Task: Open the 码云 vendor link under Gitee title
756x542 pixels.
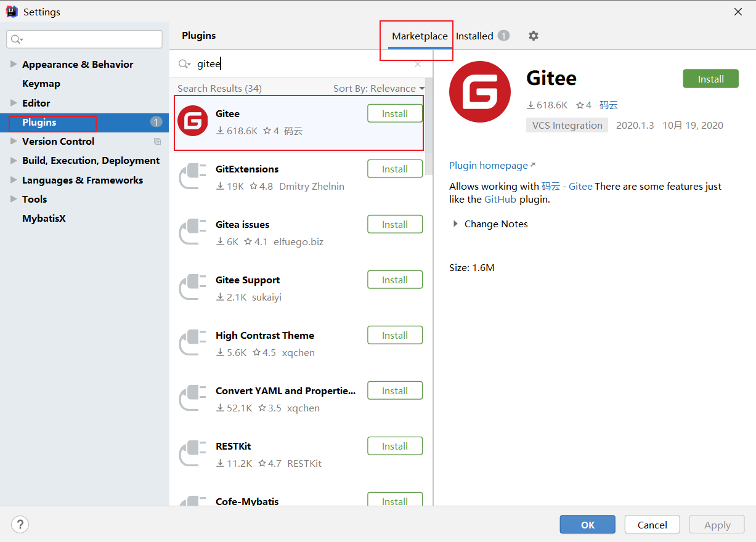Action: [609, 105]
